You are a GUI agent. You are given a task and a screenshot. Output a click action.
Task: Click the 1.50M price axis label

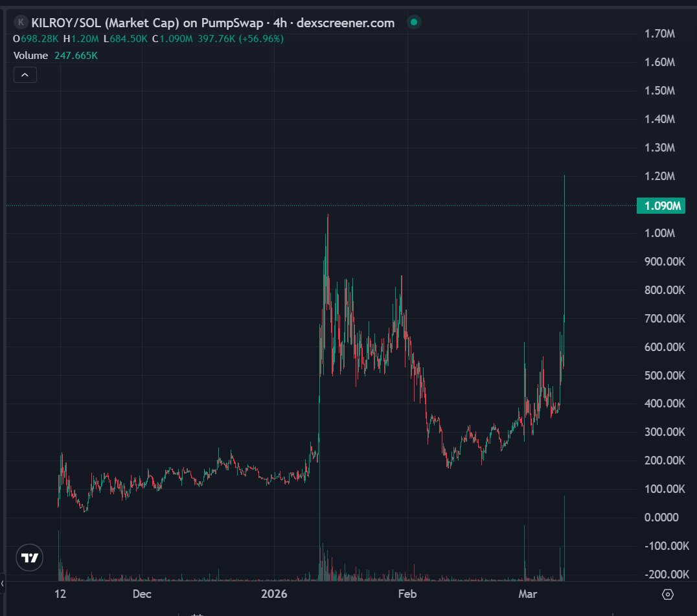pos(659,91)
